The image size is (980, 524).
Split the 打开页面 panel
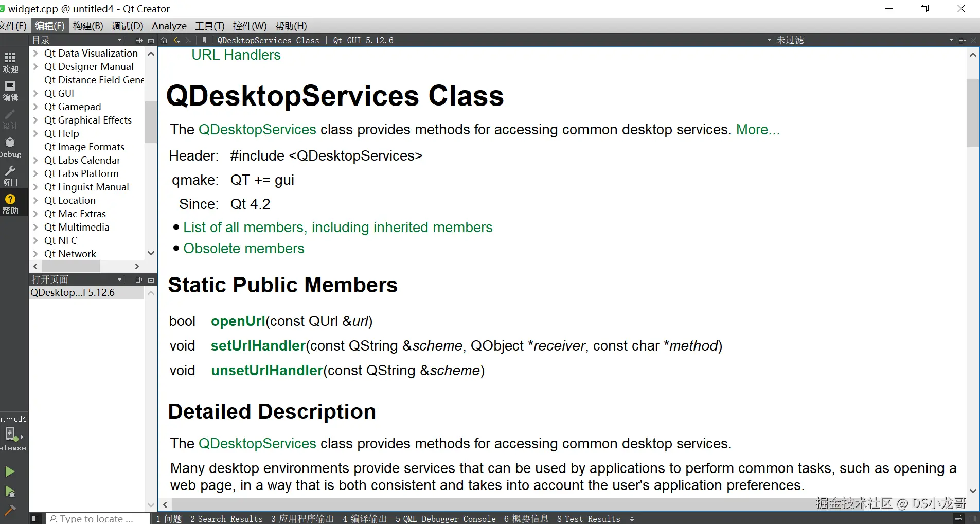click(139, 280)
